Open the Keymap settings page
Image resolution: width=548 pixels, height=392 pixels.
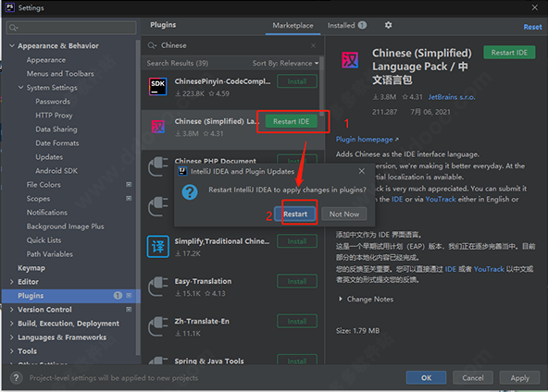(31, 268)
